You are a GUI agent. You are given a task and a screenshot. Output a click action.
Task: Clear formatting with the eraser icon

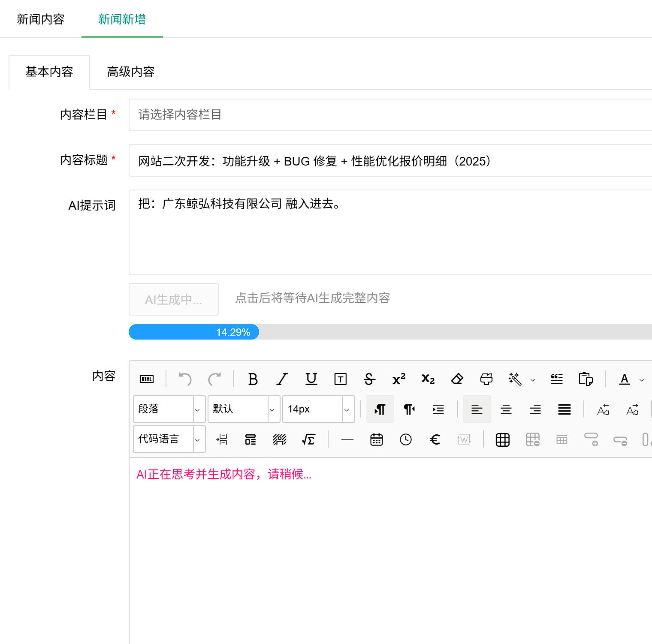457,379
